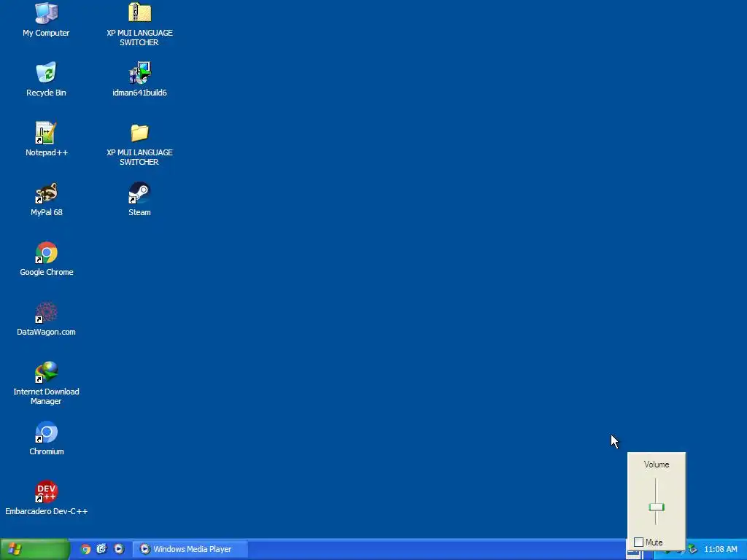This screenshot has height=560, width=747.
Task: Select the Internet Download Manager shortcut
Action: [x=46, y=384]
